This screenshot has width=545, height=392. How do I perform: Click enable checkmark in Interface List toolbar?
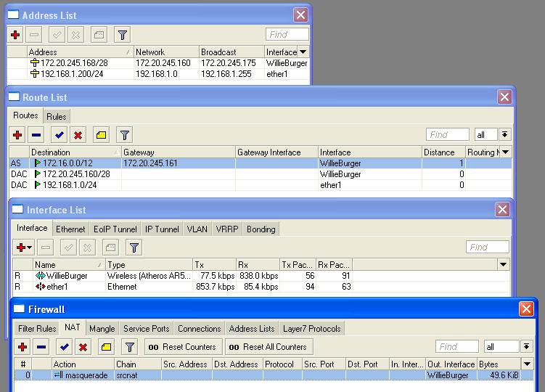click(x=68, y=248)
